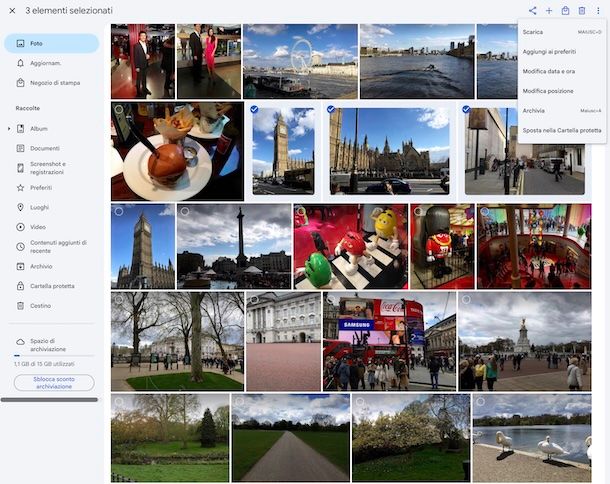Image resolution: width=610 pixels, height=484 pixels.
Task: Open Cestino trash entry
Action: click(x=51, y=306)
